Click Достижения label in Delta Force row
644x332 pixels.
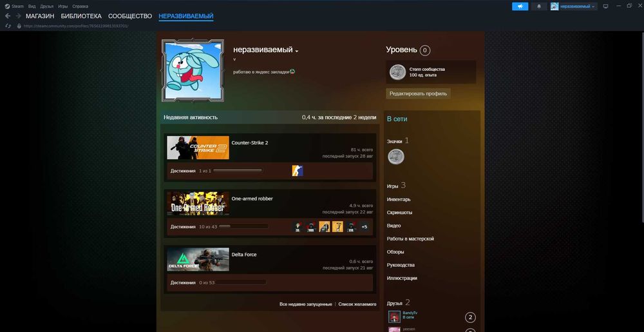click(x=183, y=282)
